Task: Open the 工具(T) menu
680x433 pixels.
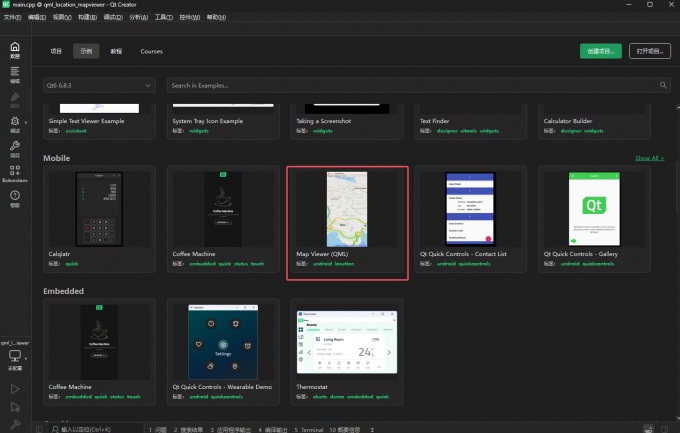Action: [x=163, y=17]
